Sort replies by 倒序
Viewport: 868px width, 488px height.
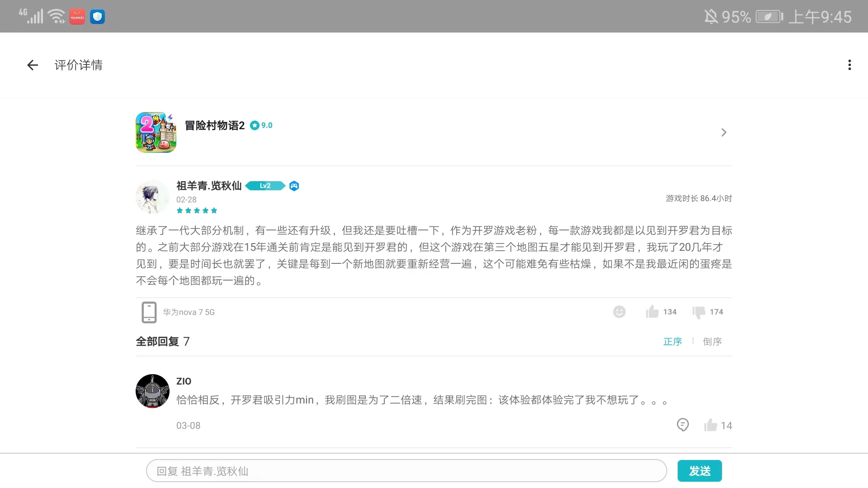(712, 342)
